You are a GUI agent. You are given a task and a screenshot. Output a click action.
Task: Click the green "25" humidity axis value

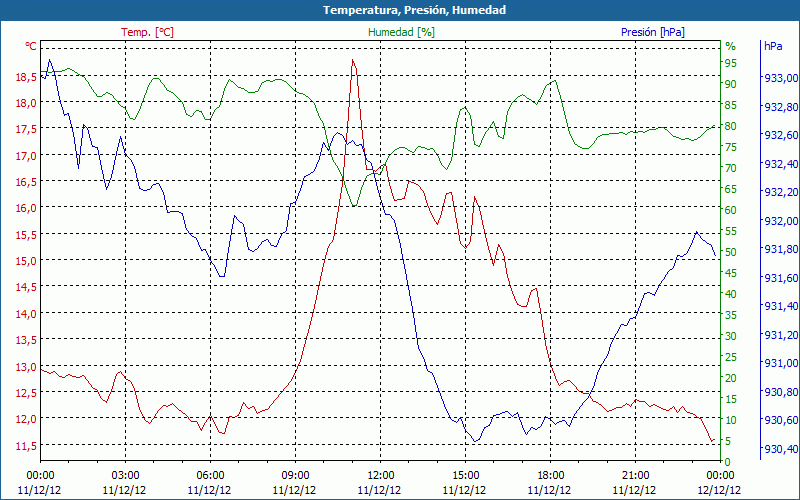pyautogui.click(x=731, y=357)
